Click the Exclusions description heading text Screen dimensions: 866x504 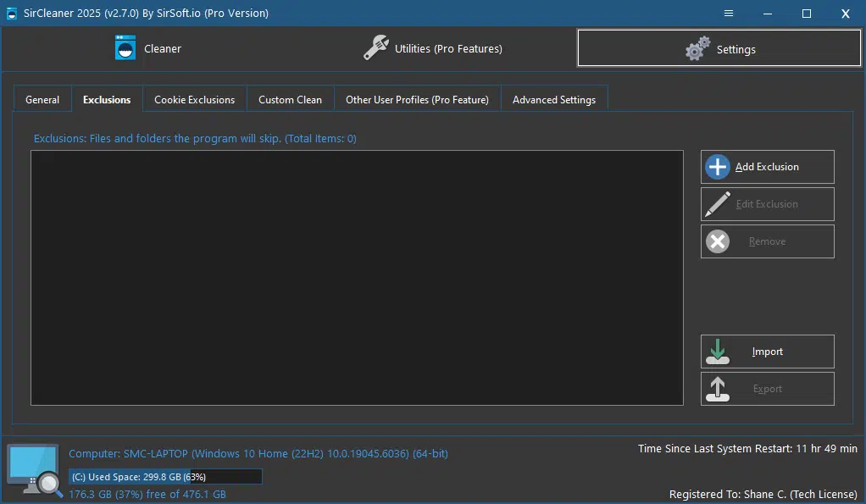click(x=195, y=139)
